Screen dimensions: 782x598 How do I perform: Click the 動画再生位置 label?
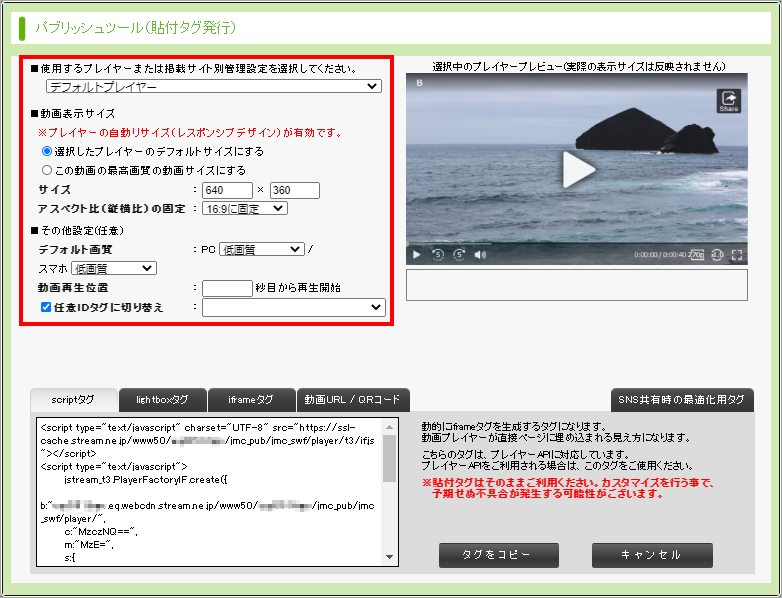(x=73, y=288)
